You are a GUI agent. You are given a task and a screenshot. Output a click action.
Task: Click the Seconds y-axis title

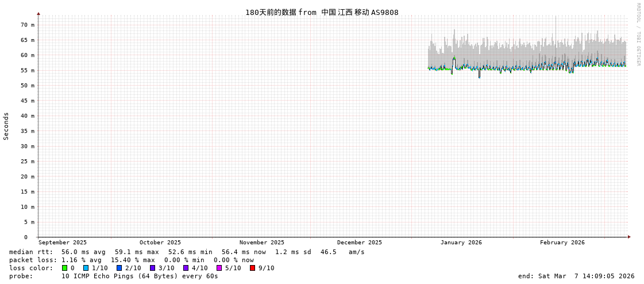(6, 126)
